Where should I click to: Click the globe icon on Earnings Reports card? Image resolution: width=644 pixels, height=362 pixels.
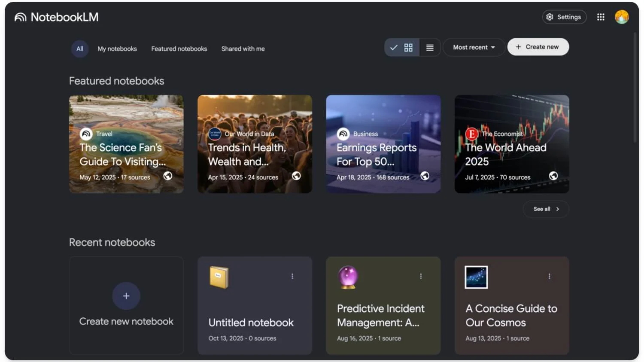(425, 176)
